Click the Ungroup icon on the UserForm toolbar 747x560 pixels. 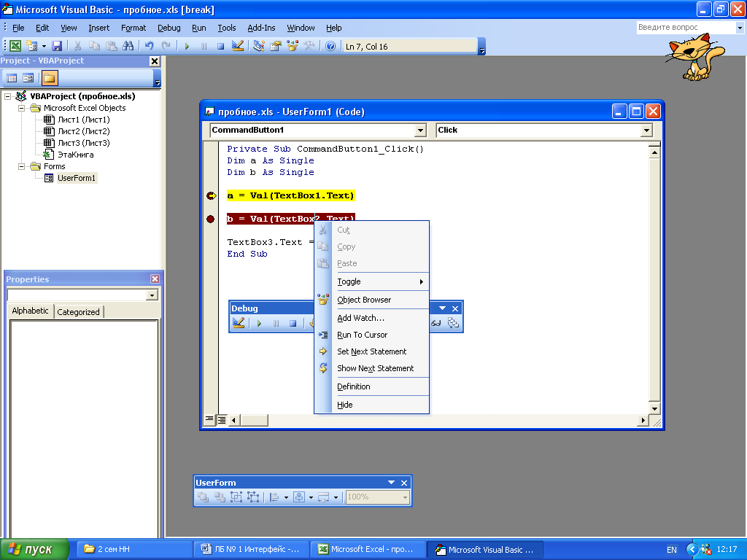click(253, 497)
